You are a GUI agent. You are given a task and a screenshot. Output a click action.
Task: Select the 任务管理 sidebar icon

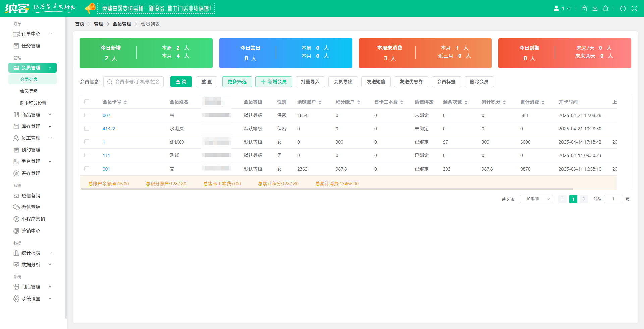(x=16, y=45)
